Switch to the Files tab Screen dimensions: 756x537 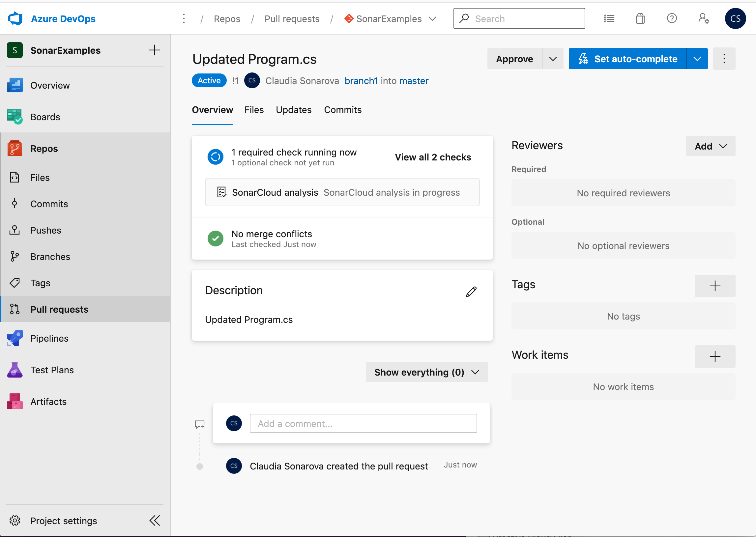tap(254, 110)
